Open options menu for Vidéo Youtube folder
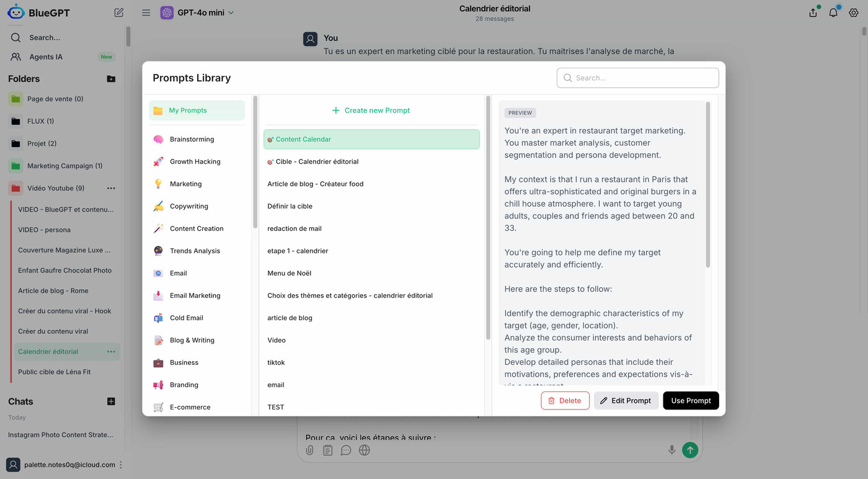The image size is (868, 479). pyautogui.click(x=111, y=188)
